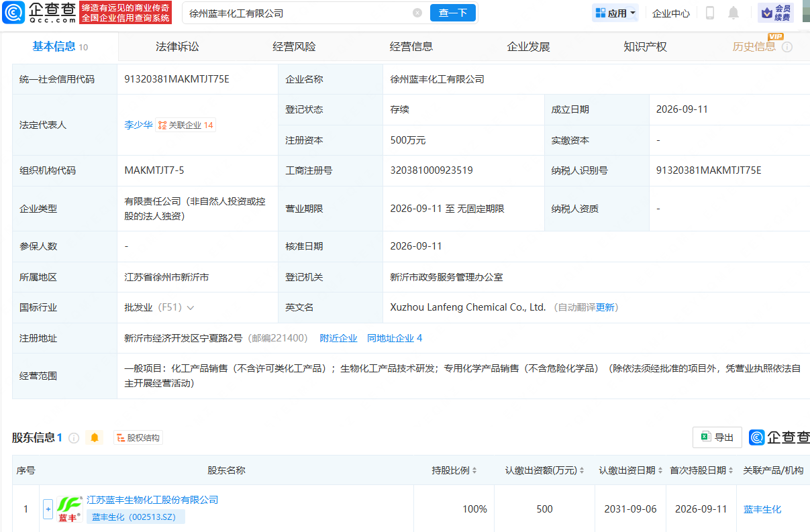Click the 查一下 search button
Screen dimensions: 810x532
[x=453, y=13]
